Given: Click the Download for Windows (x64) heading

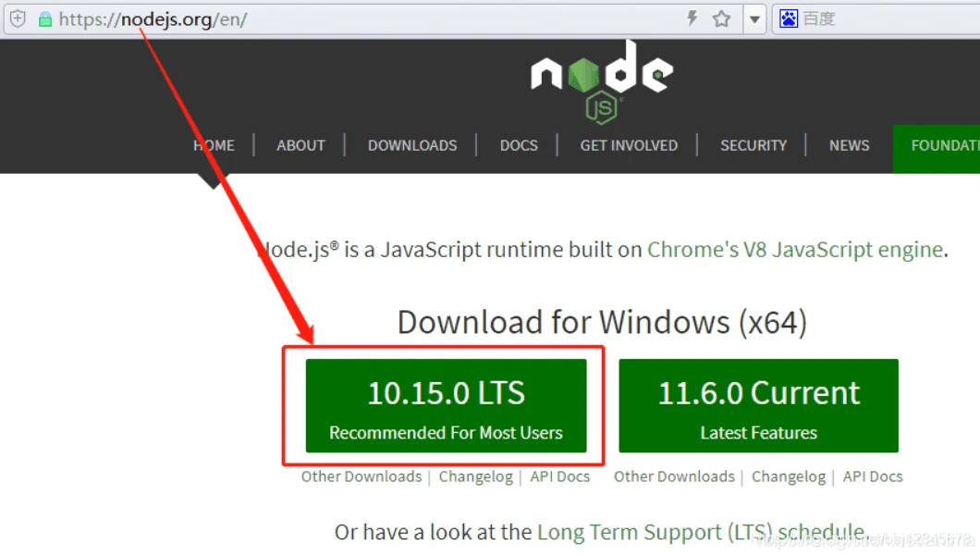Looking at the screenshot, I should tap(603, 323).
